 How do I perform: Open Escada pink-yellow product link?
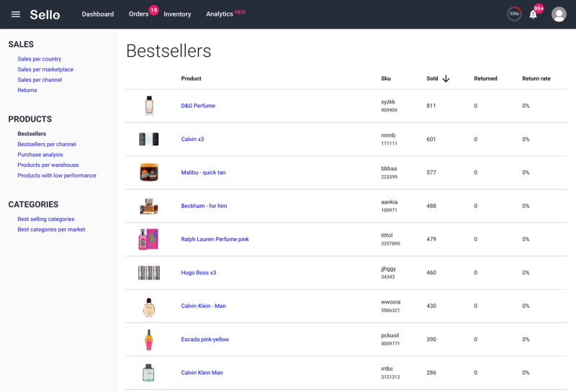coord(204,339)
